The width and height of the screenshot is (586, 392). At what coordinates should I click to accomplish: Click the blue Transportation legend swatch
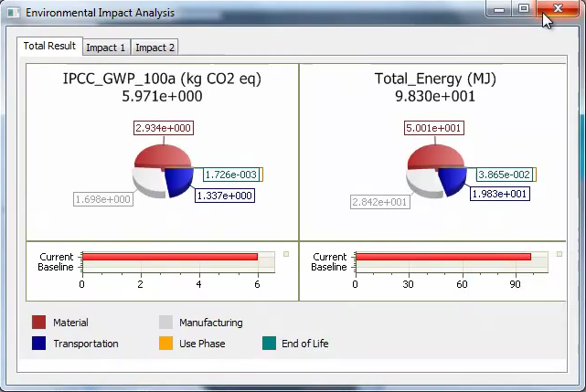coord(38,344)
